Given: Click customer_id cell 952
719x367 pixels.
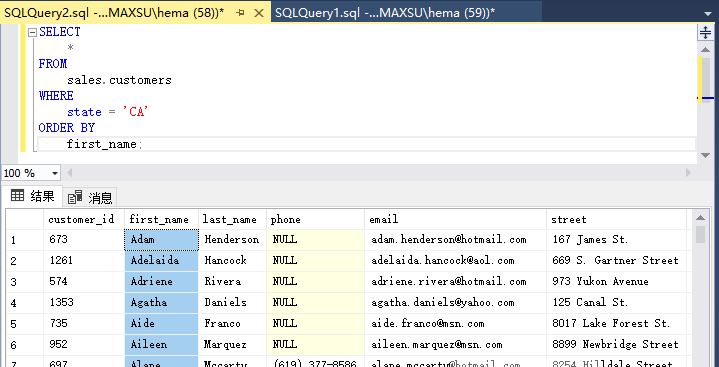Looking at the screenshot, I should [84, 345].
